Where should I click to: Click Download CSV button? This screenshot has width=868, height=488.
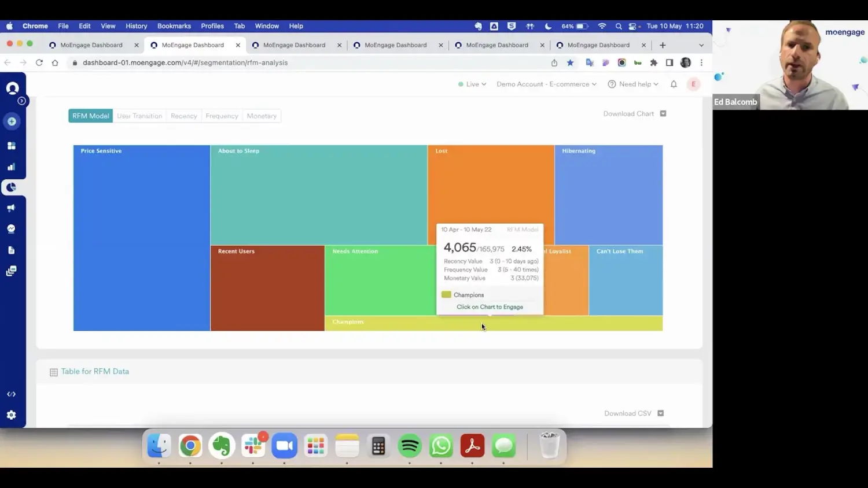click(x=634, y=413)
